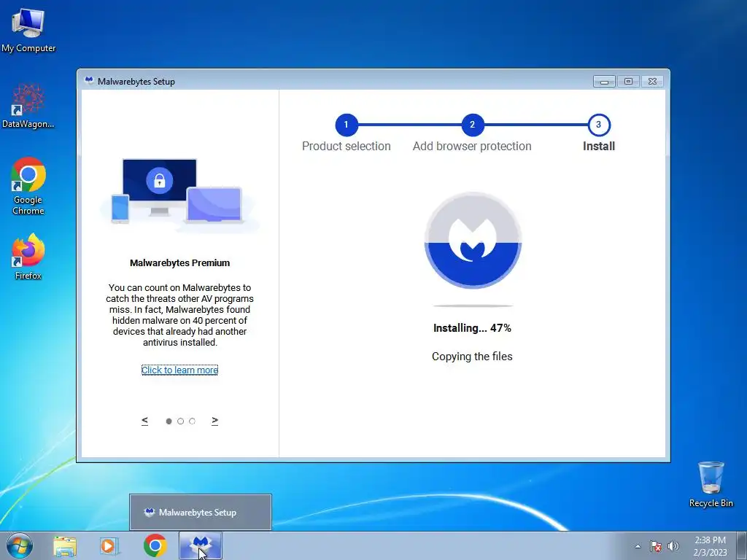This screenshot has height=560, width=747.
Task: Go to next slide with > arrow
Action: pos(215,421)
